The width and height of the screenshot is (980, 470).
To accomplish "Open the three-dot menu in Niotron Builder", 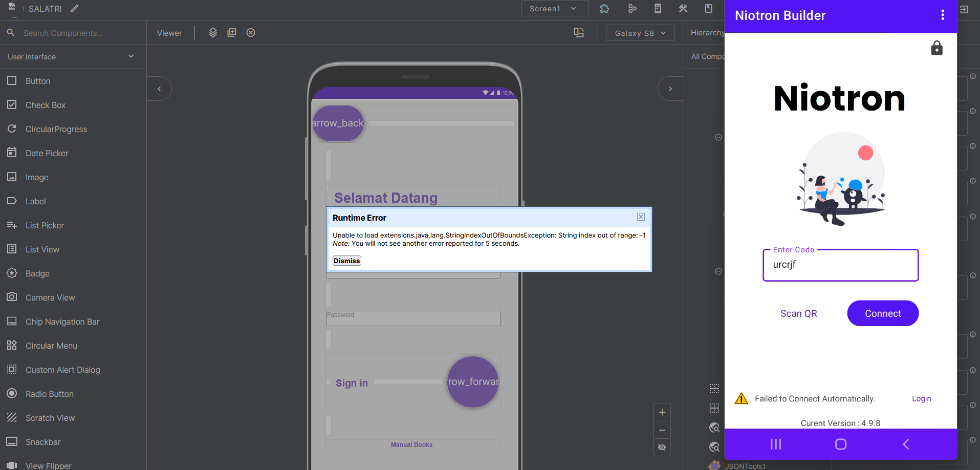I will pos(943,15).
